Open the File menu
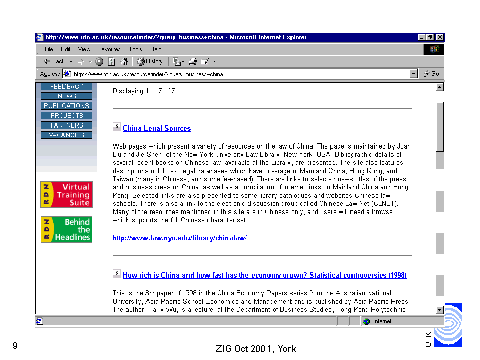Image resolution: width=480 pixels, height=360 pixels. 49,49
